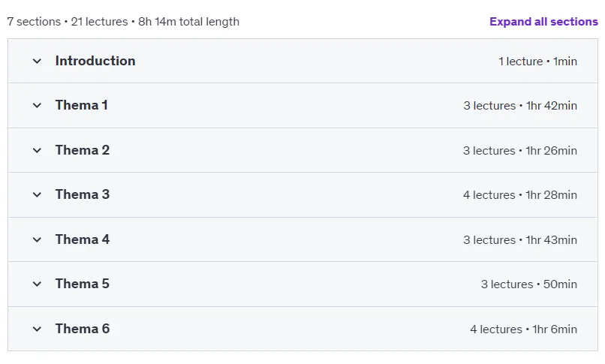Expand the Introduction section chevron
The image size is (605, 364).
point(37,61)
